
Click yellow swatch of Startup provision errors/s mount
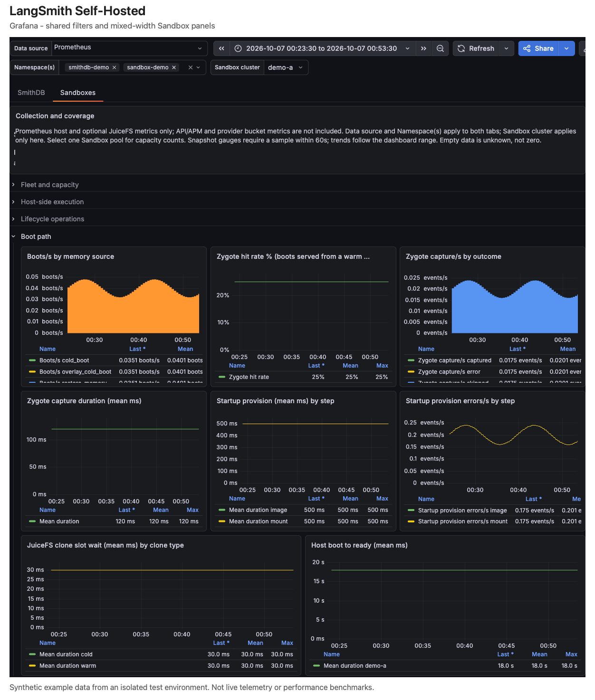[411, 521]
